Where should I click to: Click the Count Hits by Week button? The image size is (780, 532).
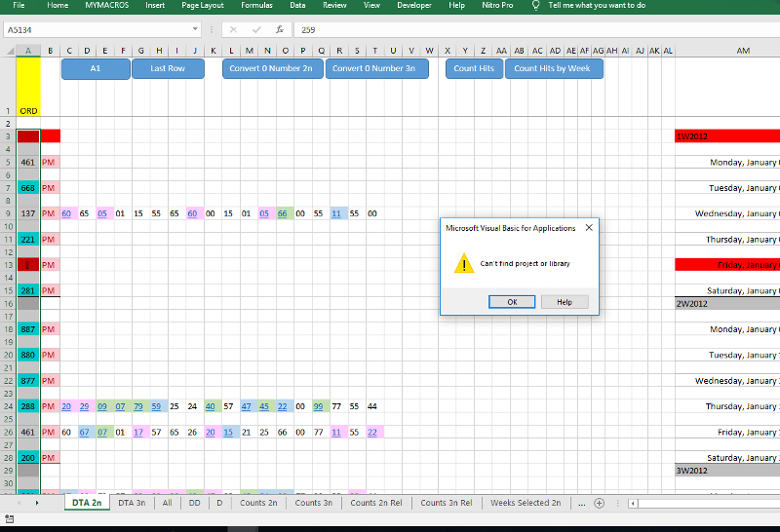pos(554,68)
